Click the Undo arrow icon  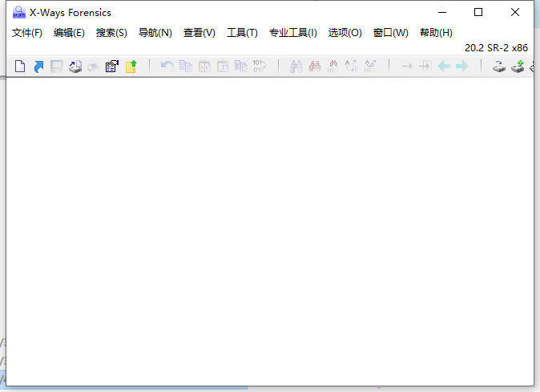[167, 66]
